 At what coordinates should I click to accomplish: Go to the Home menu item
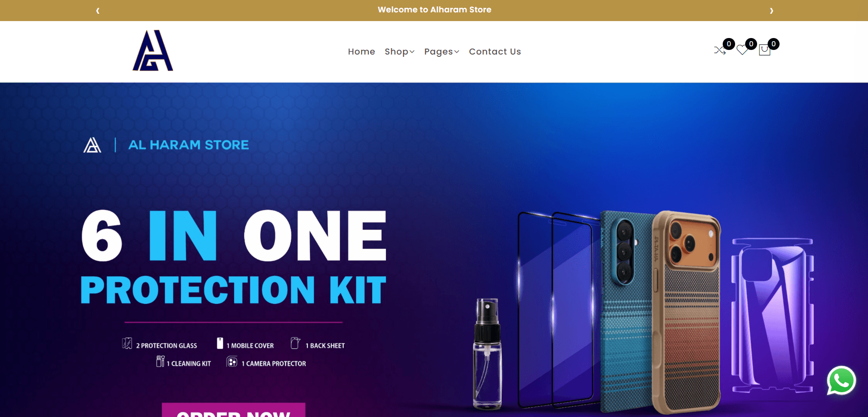(362, 52)
